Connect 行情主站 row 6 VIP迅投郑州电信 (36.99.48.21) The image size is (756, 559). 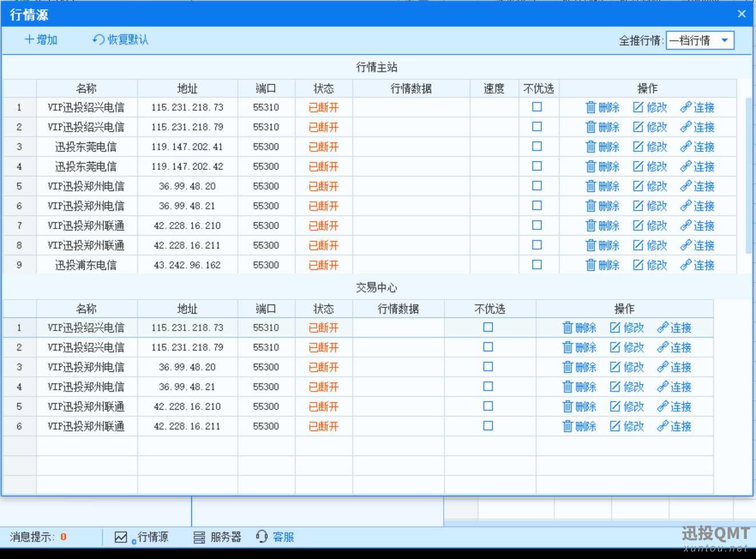(x=698, y=206)
